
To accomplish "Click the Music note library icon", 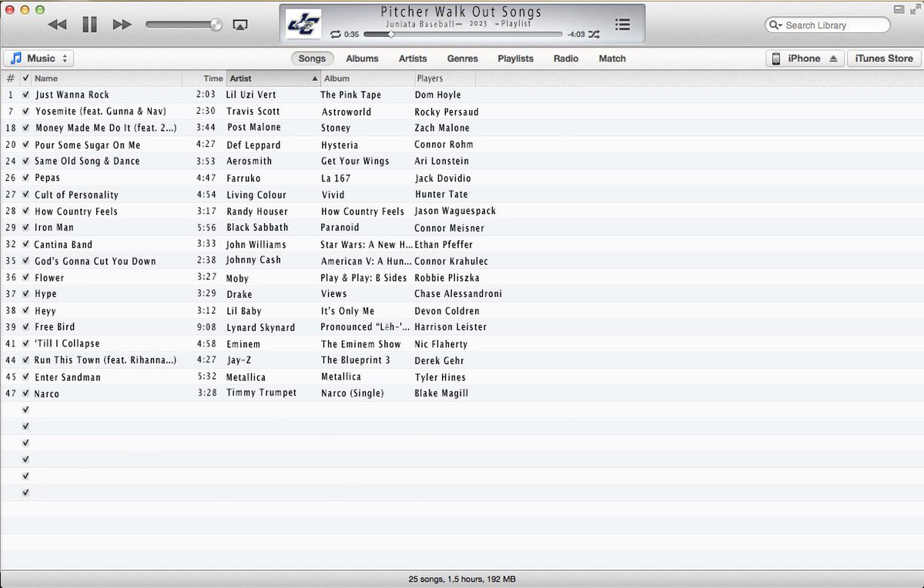I will click(16, 58).
